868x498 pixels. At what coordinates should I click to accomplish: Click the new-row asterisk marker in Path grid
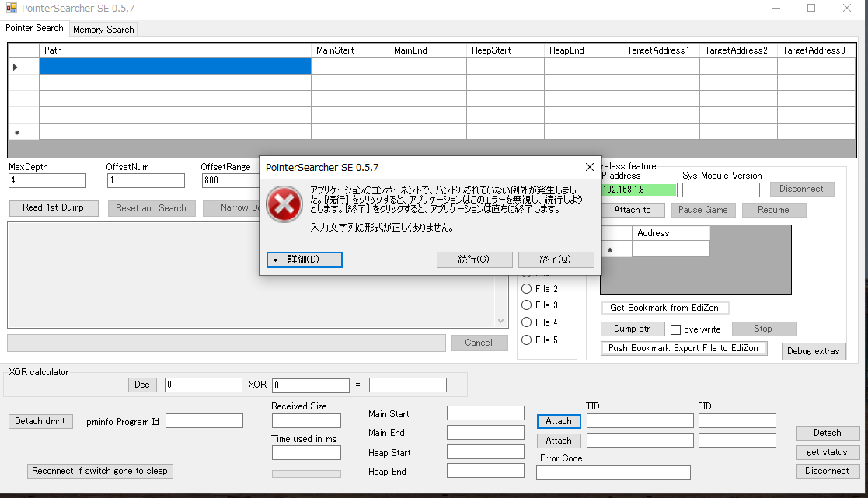[x=23, y=132]
